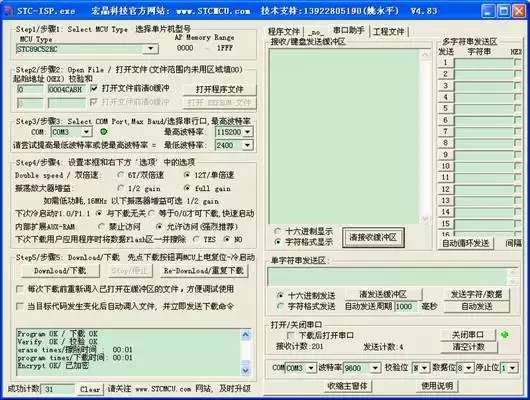Click the green COM port status indicator
530x400 pixels.
(x=104, y=132)
